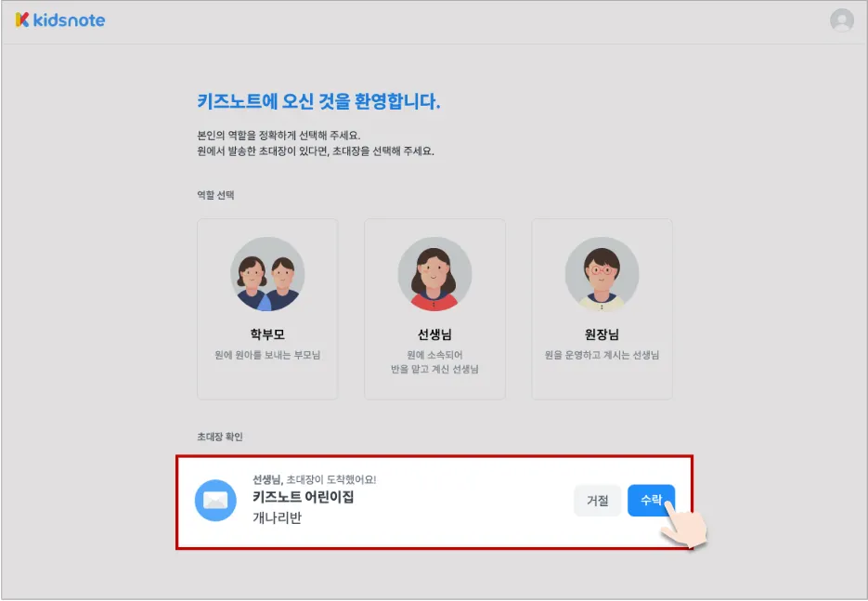Screen dimensions: 868x601
Task: Click the 원에 원아를 보내는 부모님 description
Action: tap(267, 355)
